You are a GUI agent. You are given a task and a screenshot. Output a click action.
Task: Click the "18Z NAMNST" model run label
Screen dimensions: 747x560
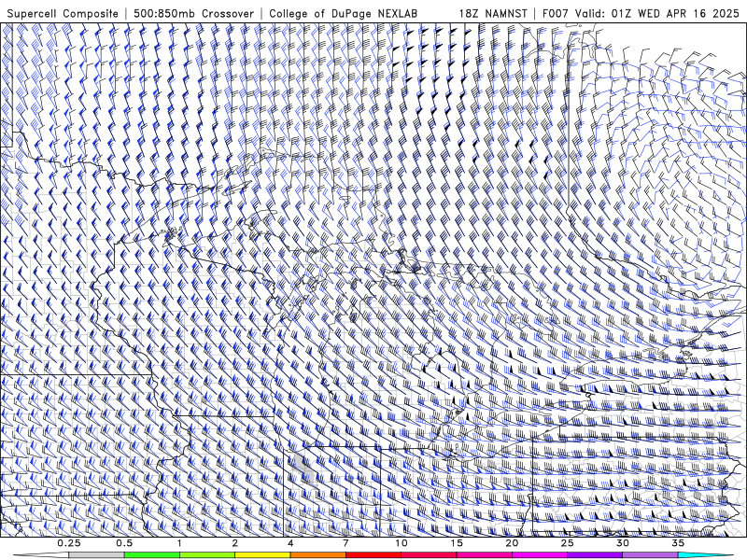tap(493, 13)
